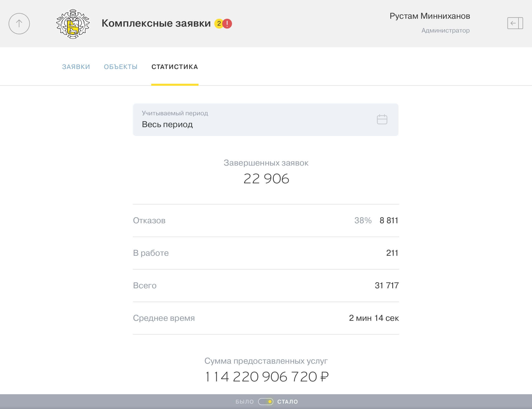Click the user name Рустам Минниханов
The width and height of the screenshot is (532, 409).
click(430, 16)
